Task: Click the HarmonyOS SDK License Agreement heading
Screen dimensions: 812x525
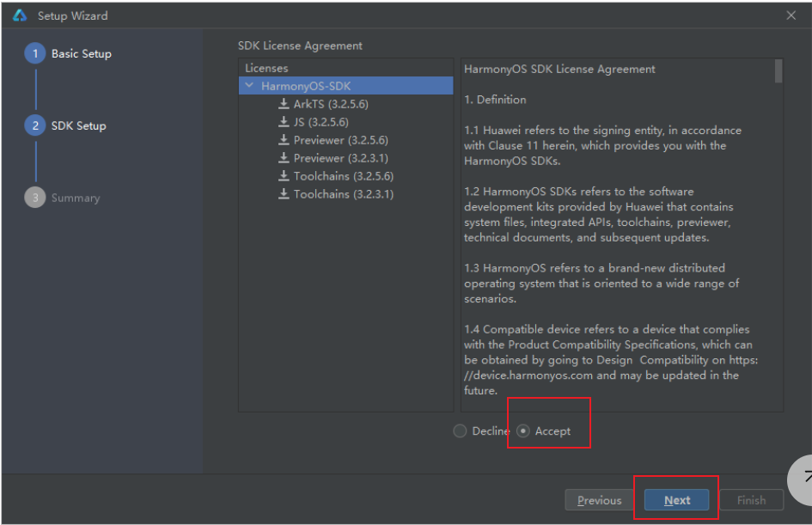Action: 559,69
